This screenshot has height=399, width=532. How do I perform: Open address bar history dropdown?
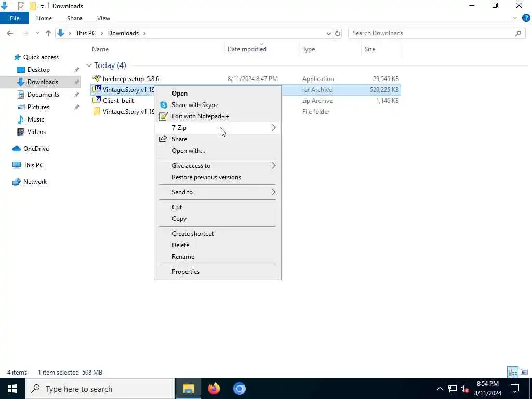328,33
